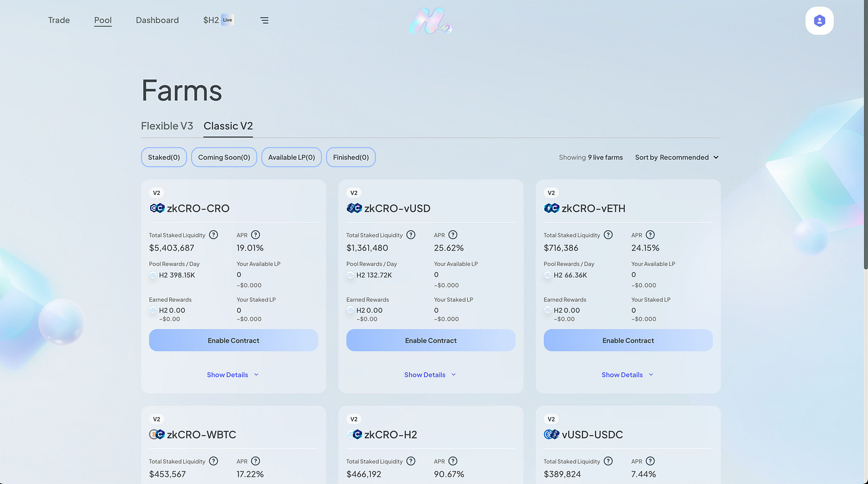
Task: Click the vUSD-USDC token pair icon
Action: (551, 435)
